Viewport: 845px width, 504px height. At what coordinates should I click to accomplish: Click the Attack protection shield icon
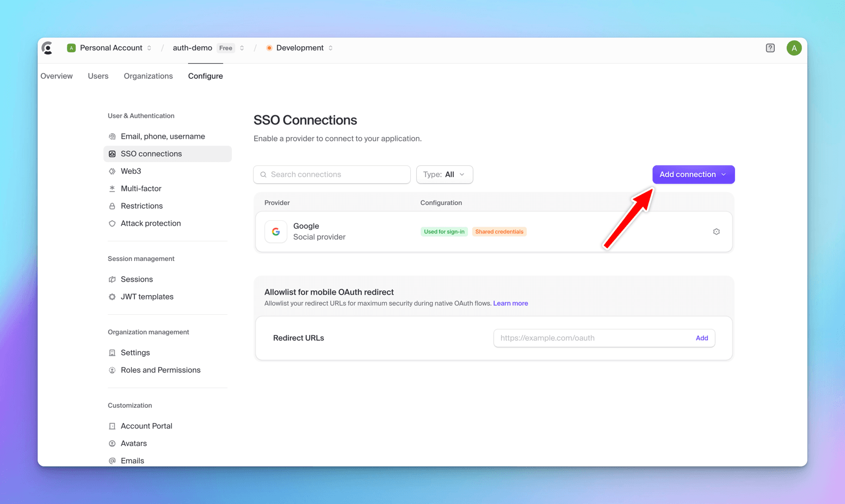(112, 223)
